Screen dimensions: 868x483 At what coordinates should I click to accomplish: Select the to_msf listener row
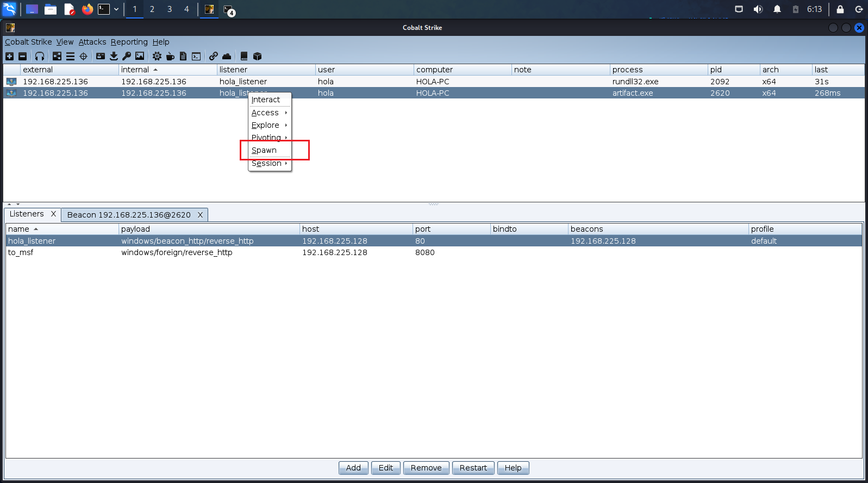(x=434, y=252)
